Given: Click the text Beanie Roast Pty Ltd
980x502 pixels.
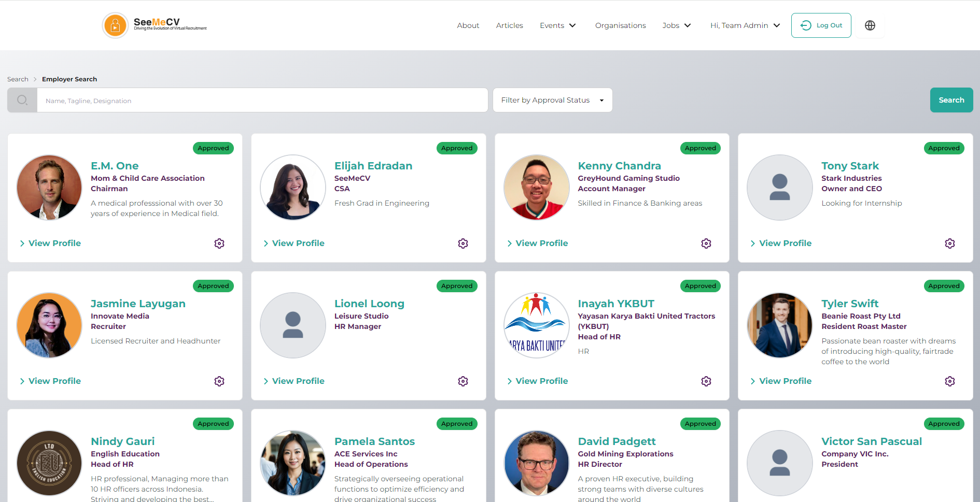Looking at the screenshot, I should pos(861,316).
